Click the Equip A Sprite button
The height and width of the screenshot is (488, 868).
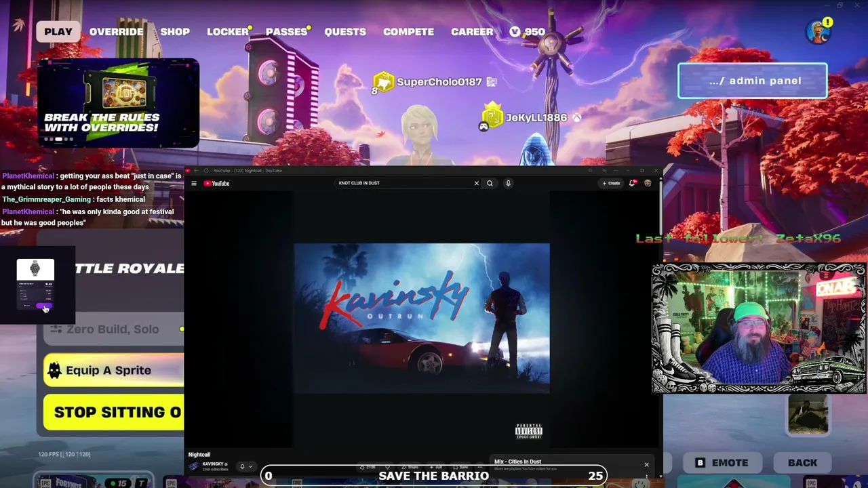[114, 371]
